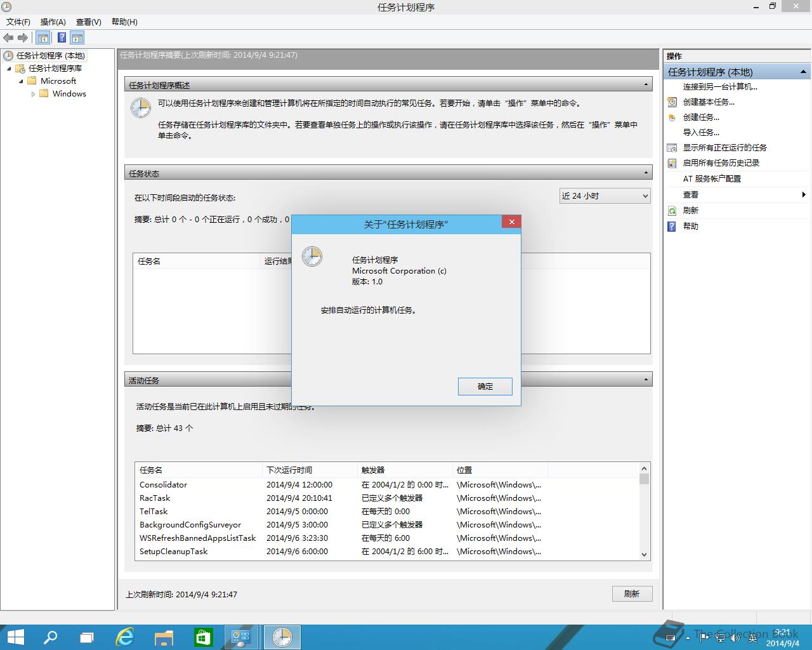
Task: Select the TelTask task row
Action: [x=387, y=512]
